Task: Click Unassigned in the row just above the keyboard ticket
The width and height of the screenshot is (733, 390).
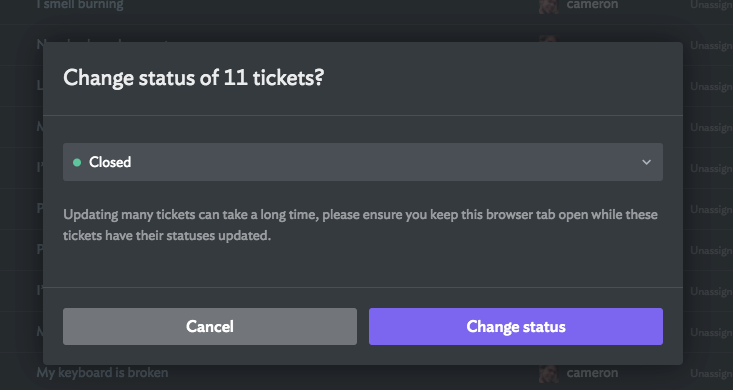Action: [711, 332]
